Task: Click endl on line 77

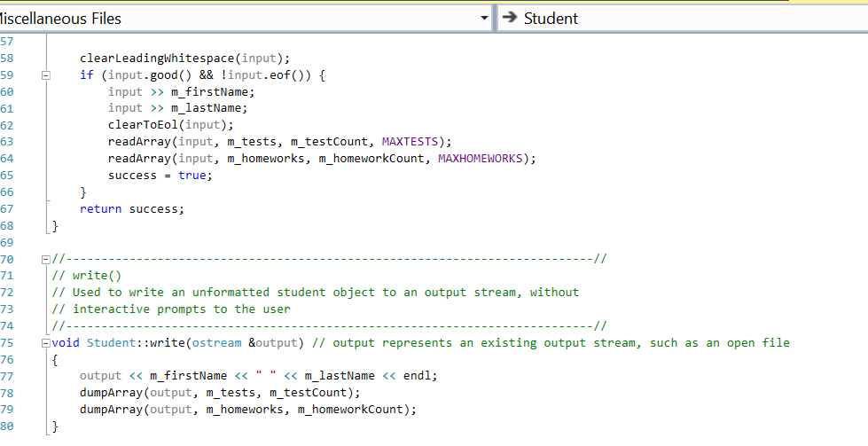Action: tap(417, 376)
